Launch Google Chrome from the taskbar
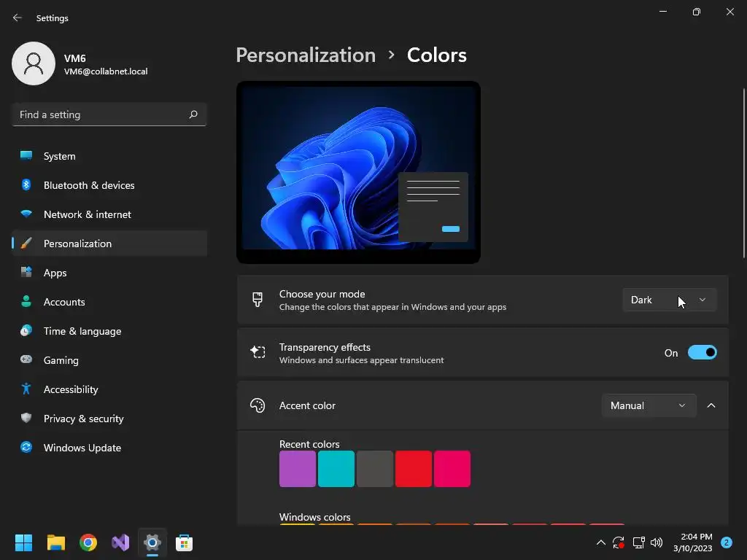The width and height of the screenshot is (747, 560). [x=88, y=542]
